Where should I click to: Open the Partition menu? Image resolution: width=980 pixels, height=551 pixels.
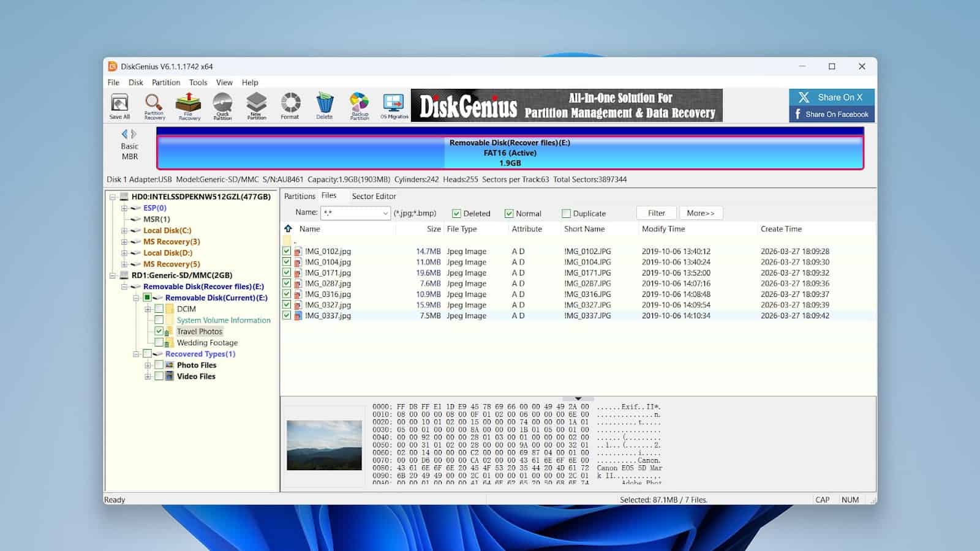[166, 83]
